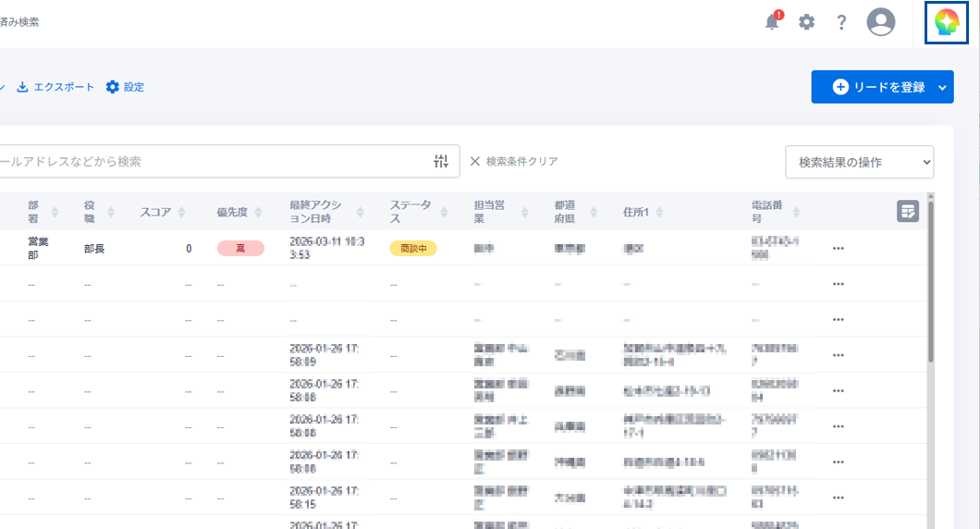Click エクスポート to export leads
Viewport: 980px width, 529px height.
[x=55, y=87]
